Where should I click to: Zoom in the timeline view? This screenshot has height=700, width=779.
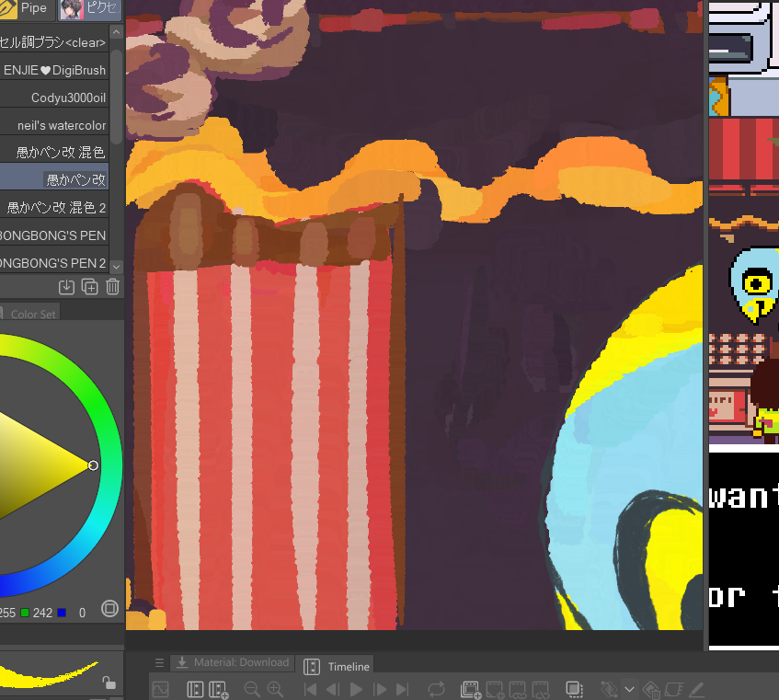(275, 689)
